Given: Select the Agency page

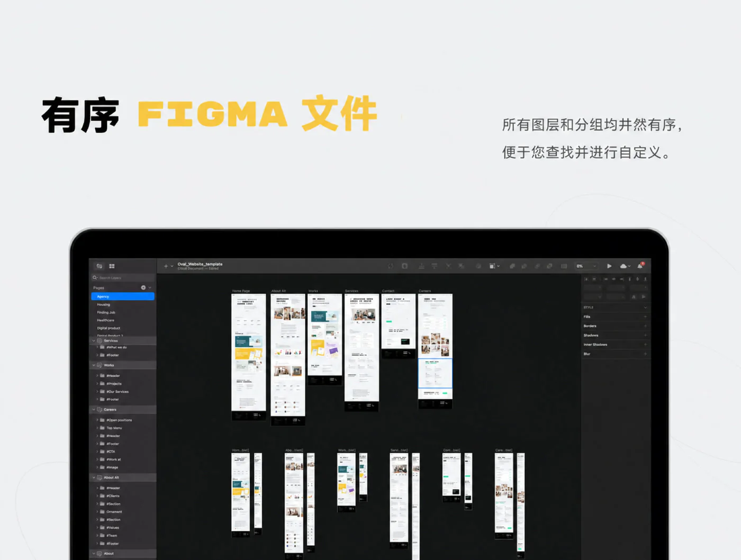Looking at the screenshot, I should (123, 296).
